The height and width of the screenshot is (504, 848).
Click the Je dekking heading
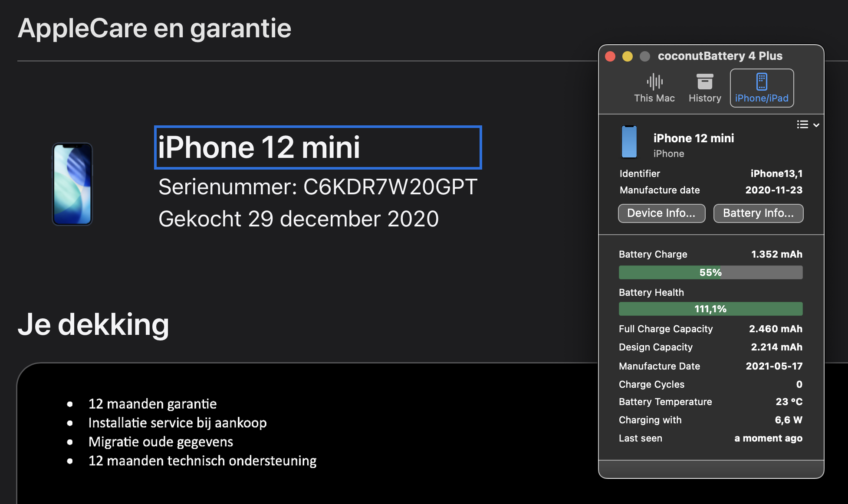93,324
